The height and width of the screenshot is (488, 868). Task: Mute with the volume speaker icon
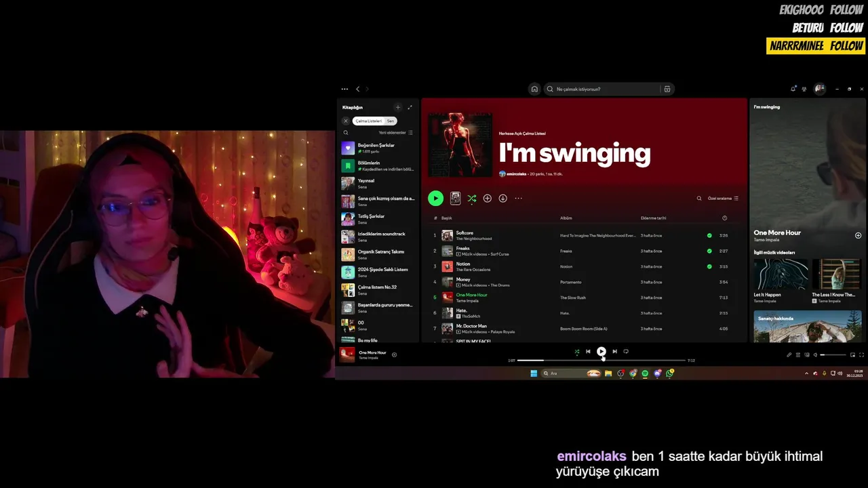click(815, 354)
